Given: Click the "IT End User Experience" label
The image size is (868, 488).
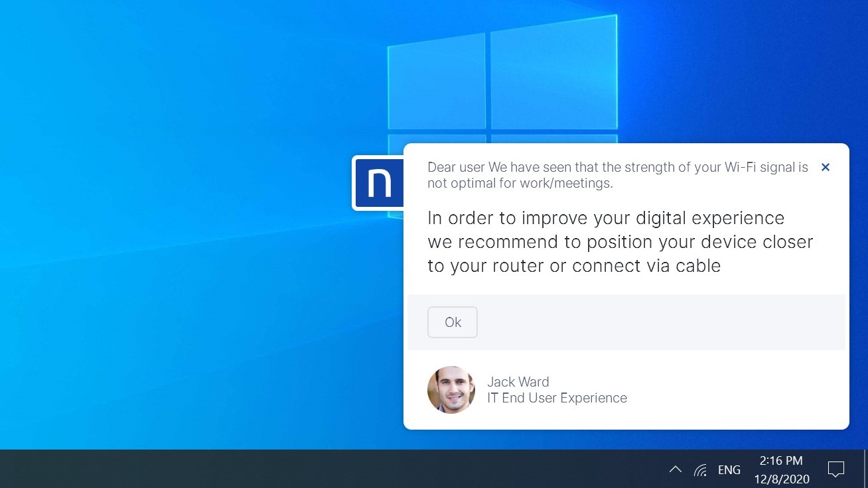Looking at the screenshot, I should pos(557,398).
